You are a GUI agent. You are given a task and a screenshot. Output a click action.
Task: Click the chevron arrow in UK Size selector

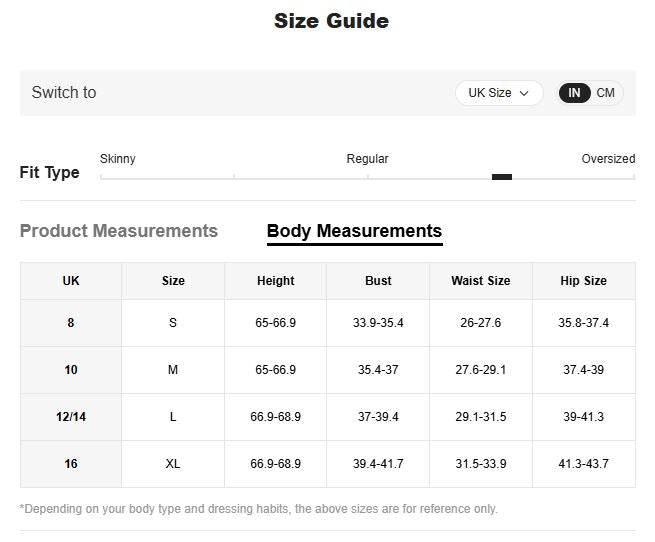coord(524,94)
